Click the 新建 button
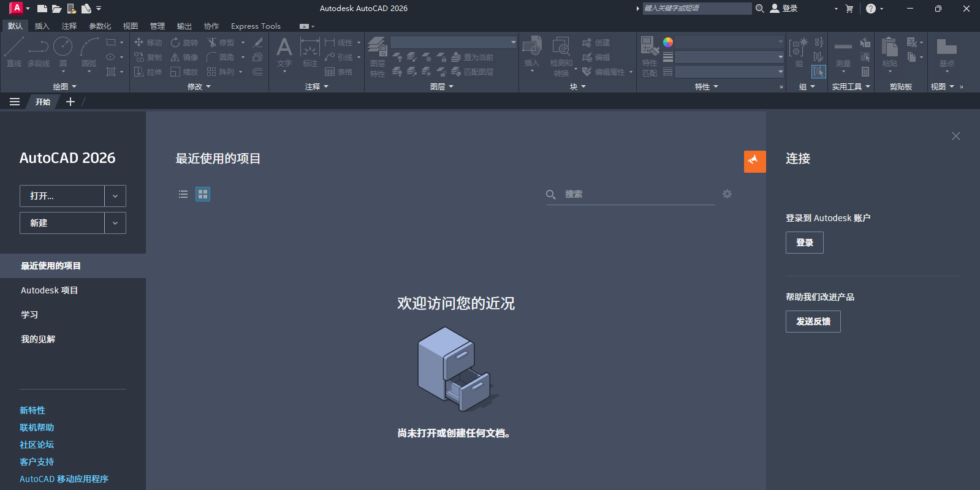 [62, 223]
